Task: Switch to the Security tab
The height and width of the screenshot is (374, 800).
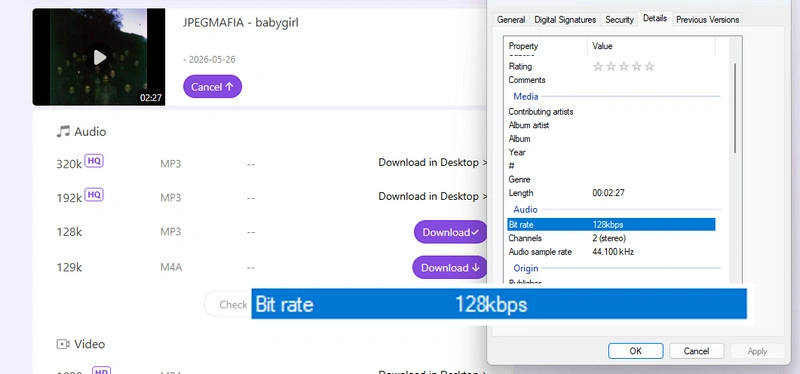Action: [x=619, y=20]
